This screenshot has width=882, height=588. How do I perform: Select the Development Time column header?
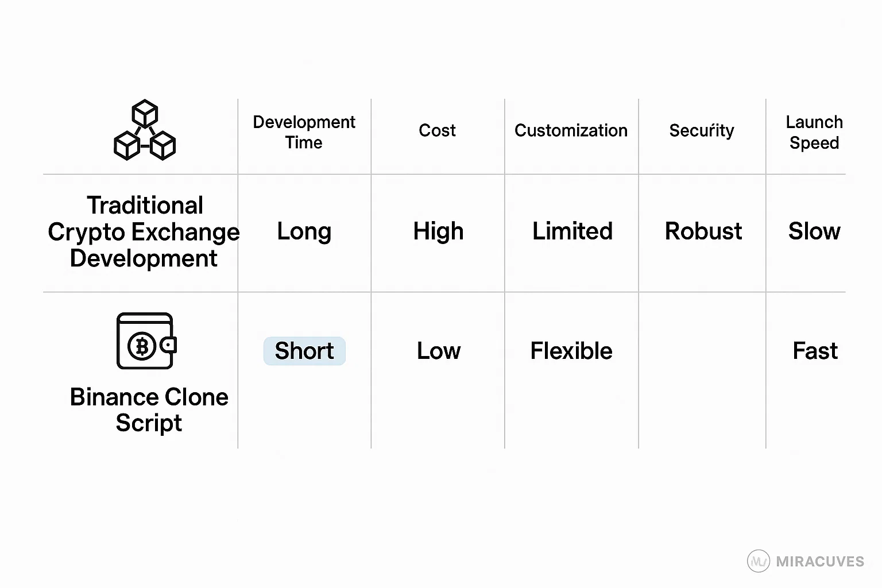(x=304, y=132)
